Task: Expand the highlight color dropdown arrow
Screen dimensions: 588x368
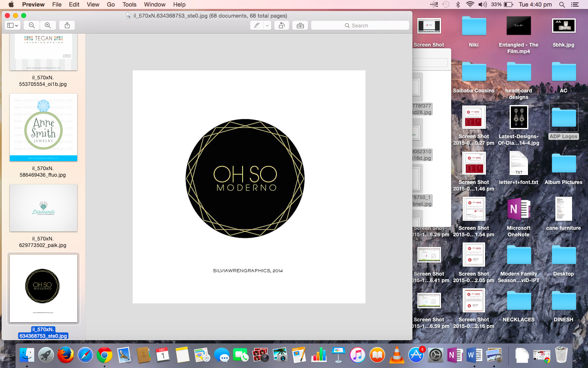Action: pos(267,25)
